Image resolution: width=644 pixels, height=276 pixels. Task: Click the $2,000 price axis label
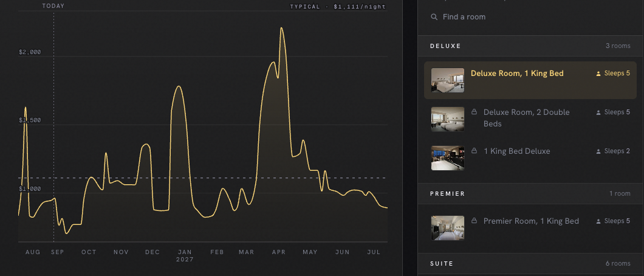click(30, 52)
